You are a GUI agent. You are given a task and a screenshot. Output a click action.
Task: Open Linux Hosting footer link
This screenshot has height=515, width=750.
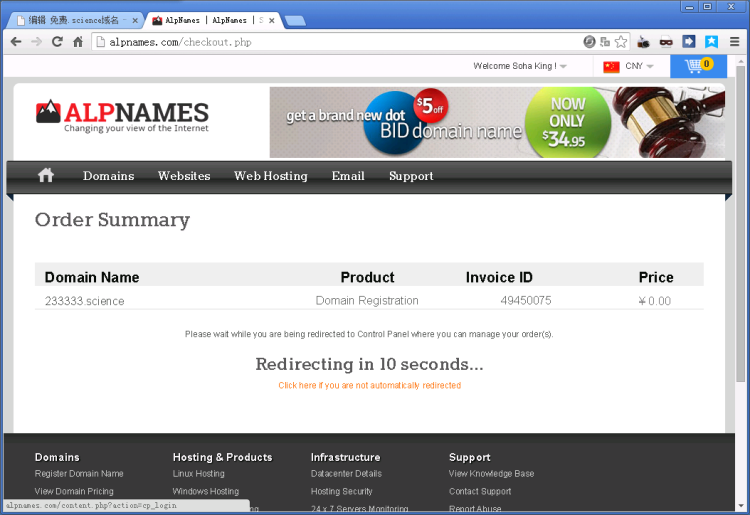tap(199, 473)
